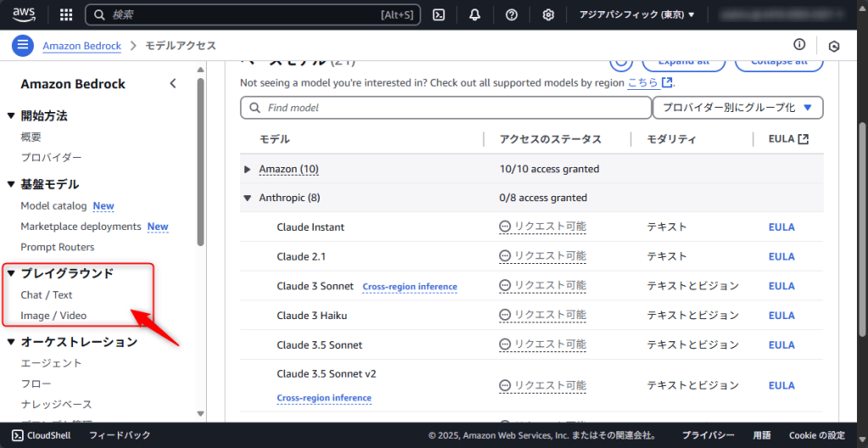Click the external link icon next to こちら
Screen dimensions: 868x448
tap(668, 82)
